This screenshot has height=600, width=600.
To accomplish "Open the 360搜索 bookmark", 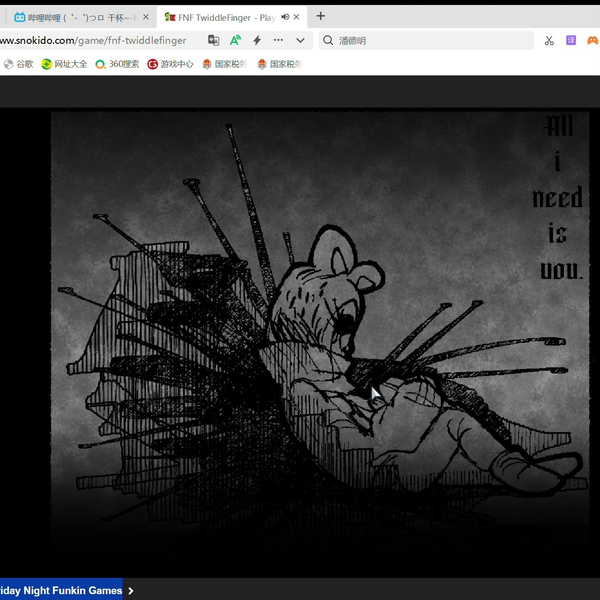I will 117,64.
